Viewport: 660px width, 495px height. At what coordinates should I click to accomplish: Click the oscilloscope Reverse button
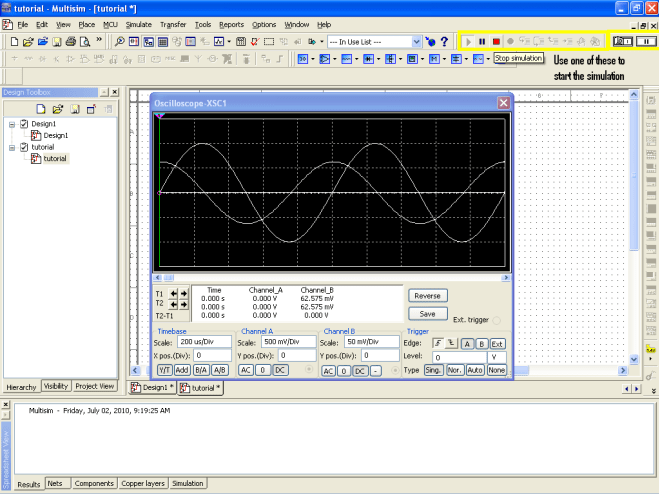(427, 296)
